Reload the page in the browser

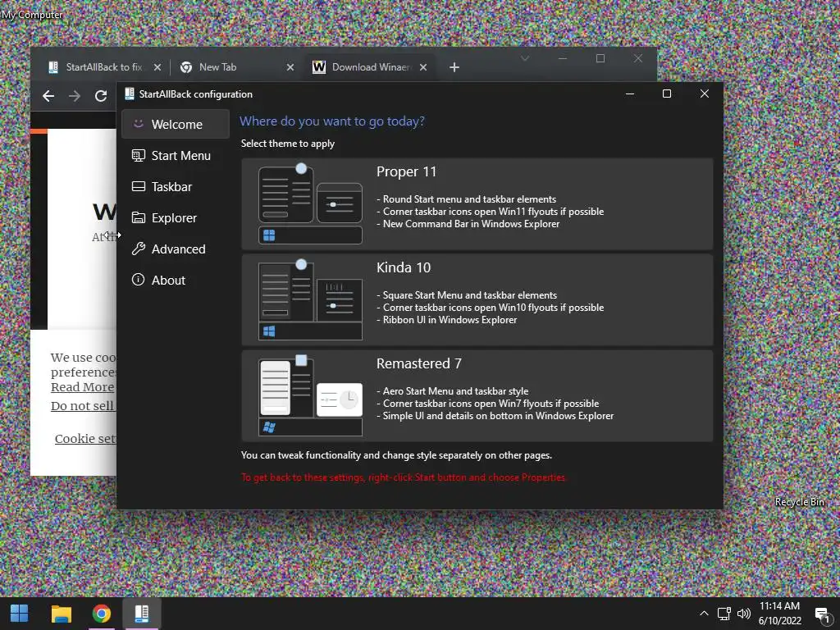tap(101, 96)
